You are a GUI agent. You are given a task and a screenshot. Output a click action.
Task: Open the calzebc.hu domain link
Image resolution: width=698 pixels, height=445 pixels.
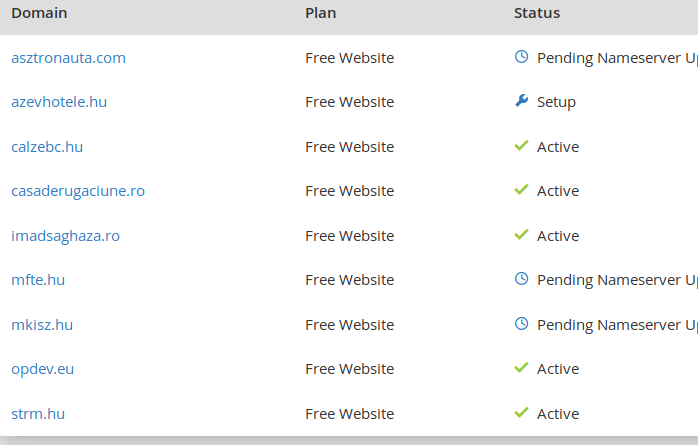point(47,147)
